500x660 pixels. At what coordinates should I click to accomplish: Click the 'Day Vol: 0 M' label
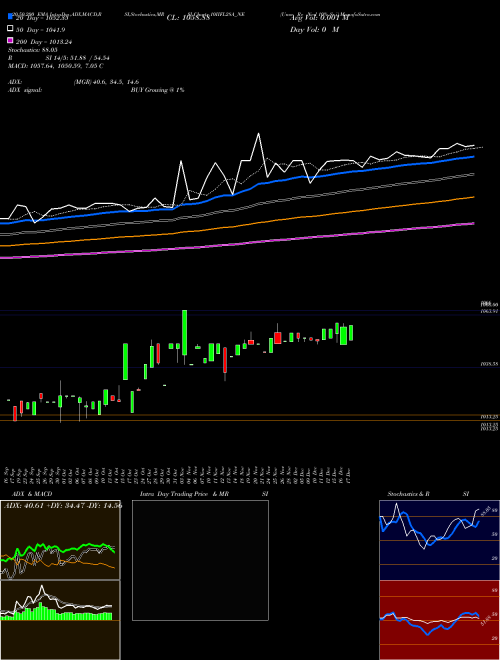click(x=314, y=29)
